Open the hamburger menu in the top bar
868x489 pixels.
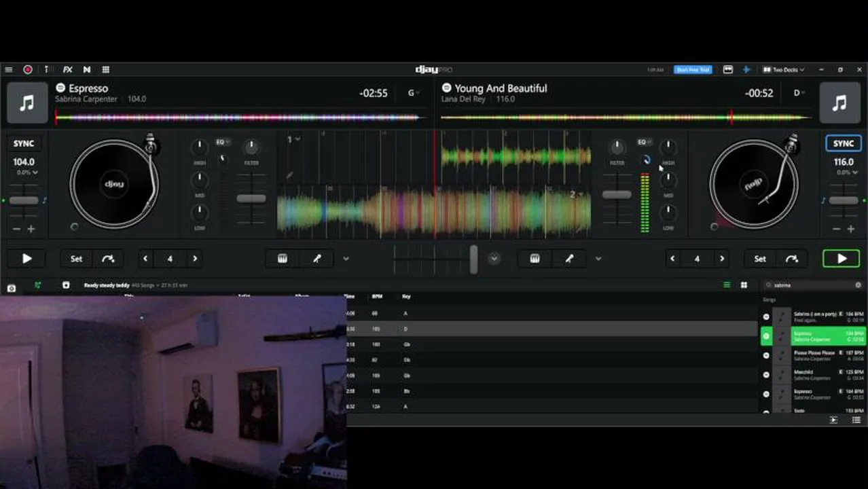8,69
